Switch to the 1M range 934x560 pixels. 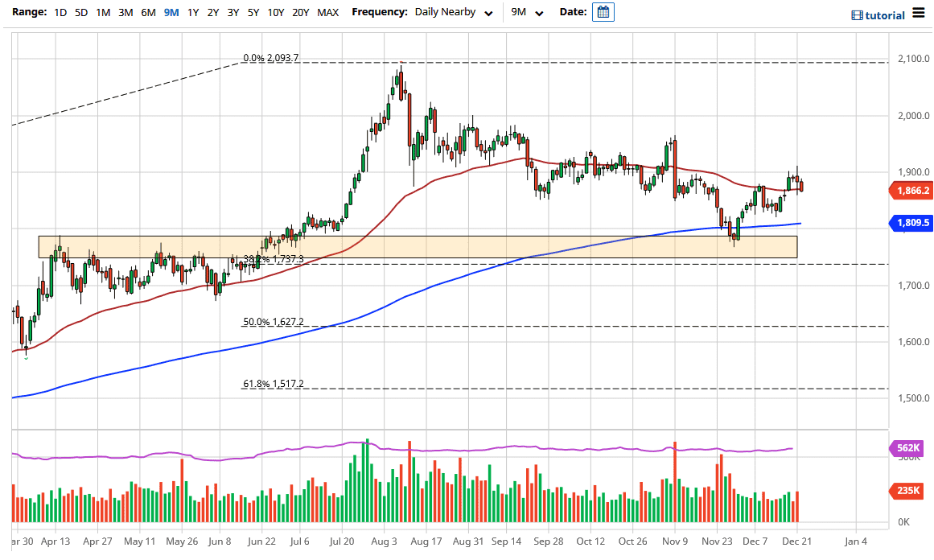[102, 13]
